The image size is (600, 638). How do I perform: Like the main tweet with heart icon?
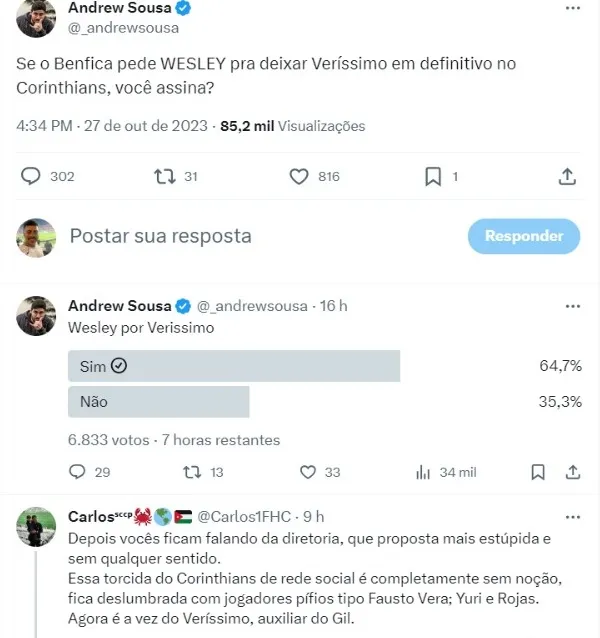pyautogui.click(x=298, y=176)
